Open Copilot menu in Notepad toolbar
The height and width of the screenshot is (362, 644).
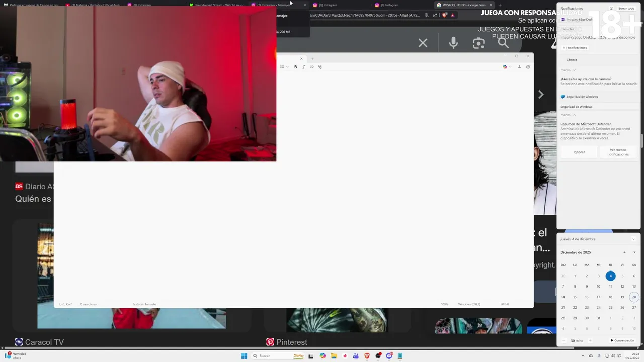tap(507, 67)
